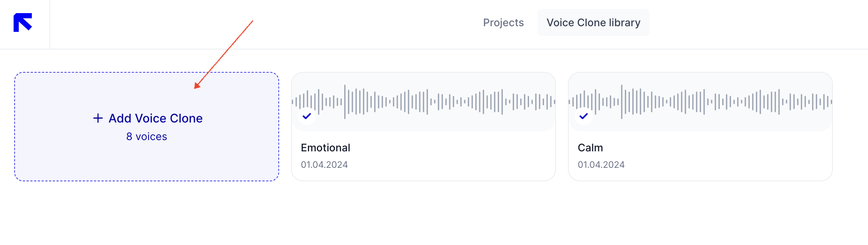This screenshot has height=245, width=868.
Task: Click the blue arrow logo icon
Action: point(23,22)
